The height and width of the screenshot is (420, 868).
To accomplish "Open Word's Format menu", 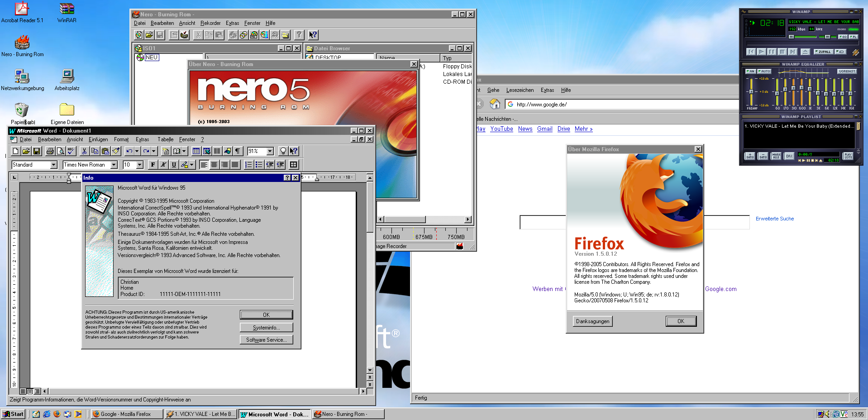I will point(121,139).
